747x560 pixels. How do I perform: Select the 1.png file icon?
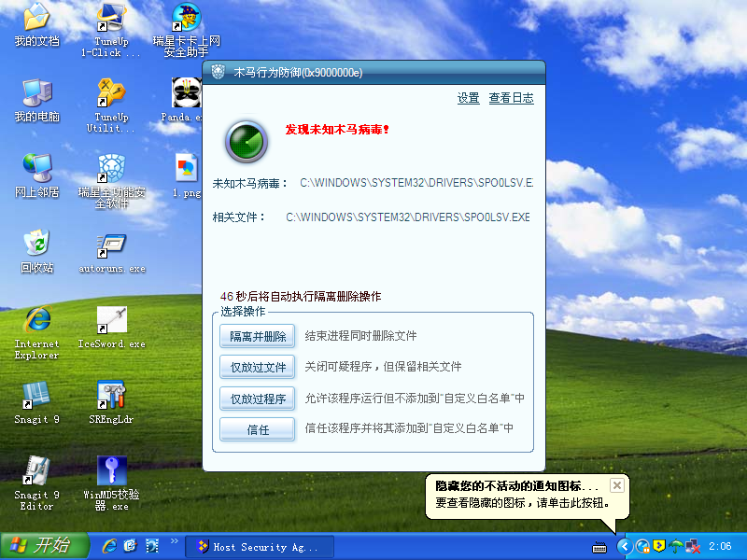pos(186,175)
